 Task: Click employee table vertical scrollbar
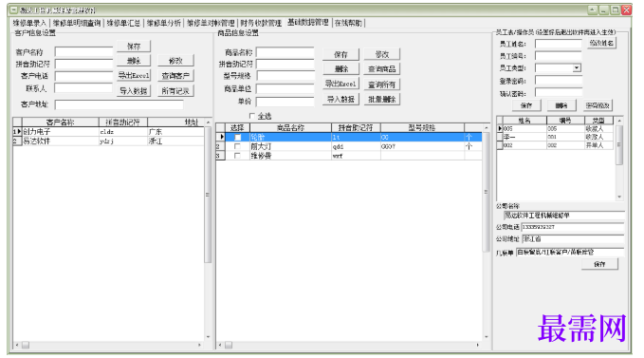(x=619, y=159)
